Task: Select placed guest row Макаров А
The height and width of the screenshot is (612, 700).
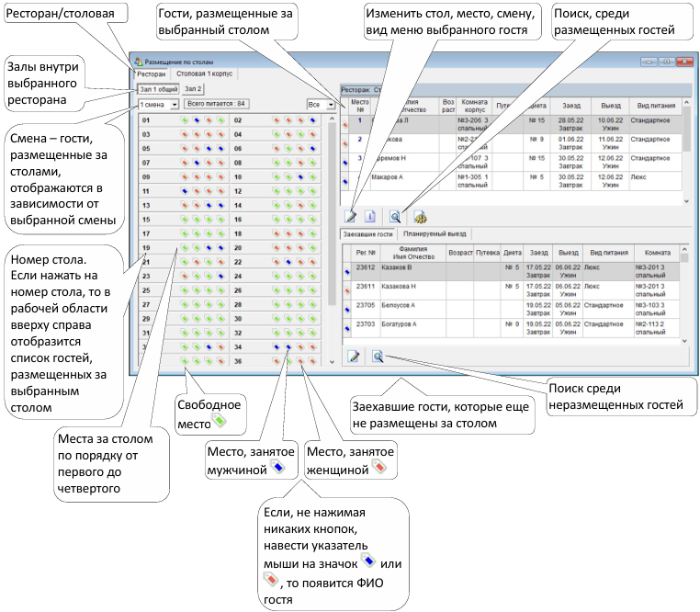Action: [x=511, y=181]
